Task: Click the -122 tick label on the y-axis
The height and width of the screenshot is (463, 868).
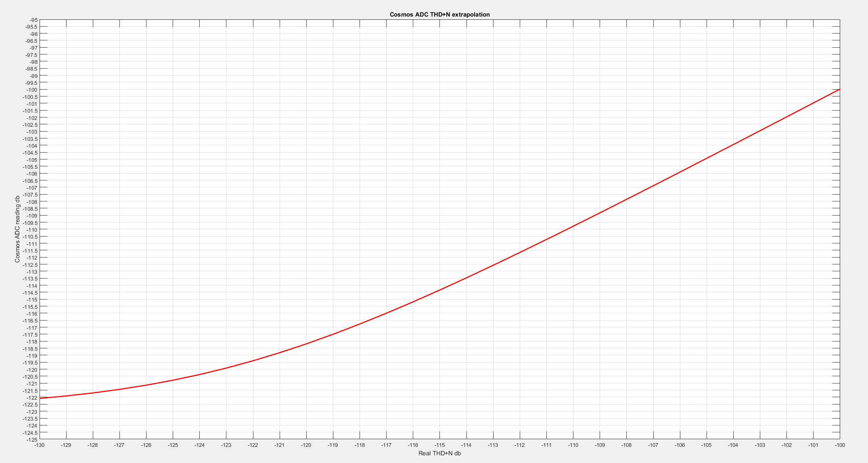Action: [x=32, y=398]
